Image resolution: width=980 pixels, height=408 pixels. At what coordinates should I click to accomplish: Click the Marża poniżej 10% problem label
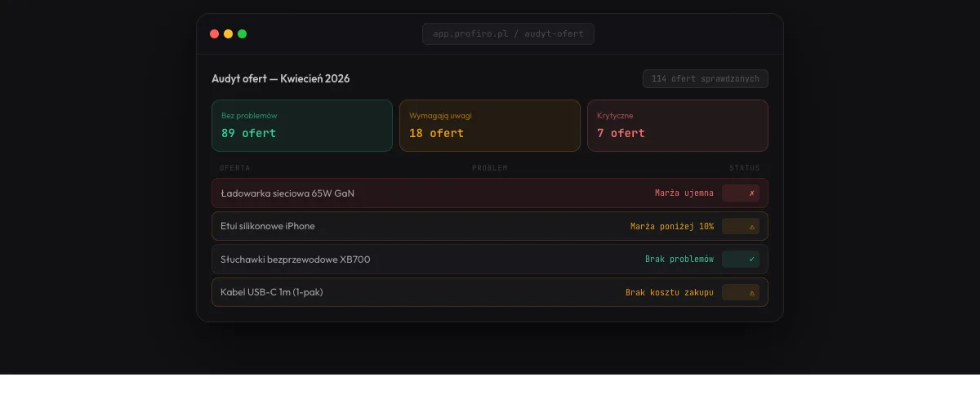(672, 226)
